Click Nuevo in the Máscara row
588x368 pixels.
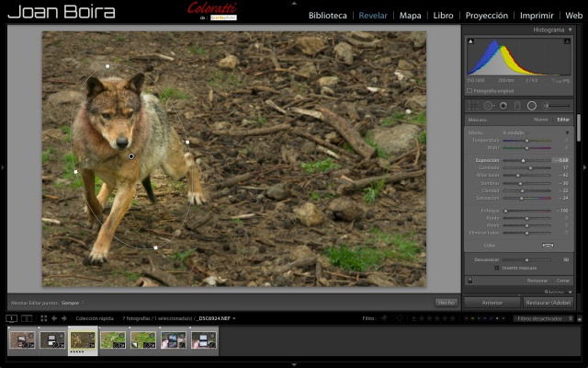[540, 120]
